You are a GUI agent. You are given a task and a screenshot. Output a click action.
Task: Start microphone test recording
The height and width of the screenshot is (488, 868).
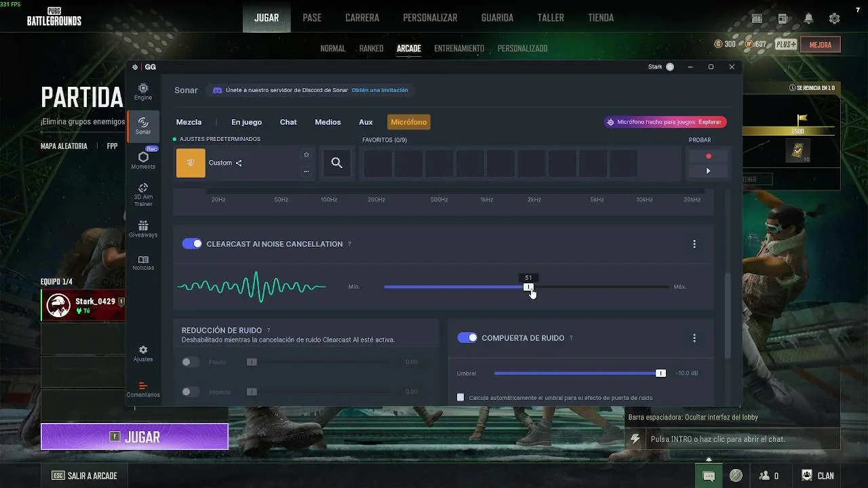click(x=708, y=156)
